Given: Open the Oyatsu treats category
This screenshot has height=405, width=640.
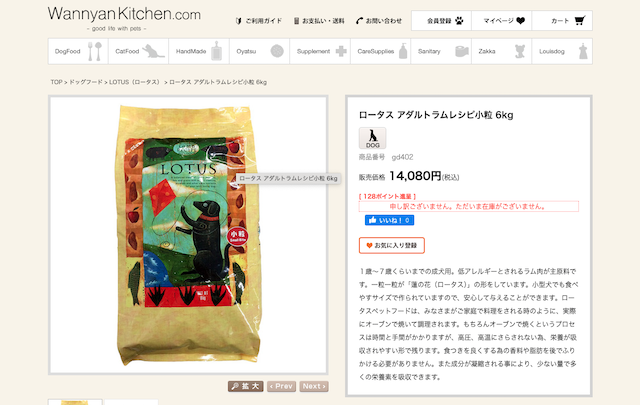Looking at the screenshot, I should [260, 51].
